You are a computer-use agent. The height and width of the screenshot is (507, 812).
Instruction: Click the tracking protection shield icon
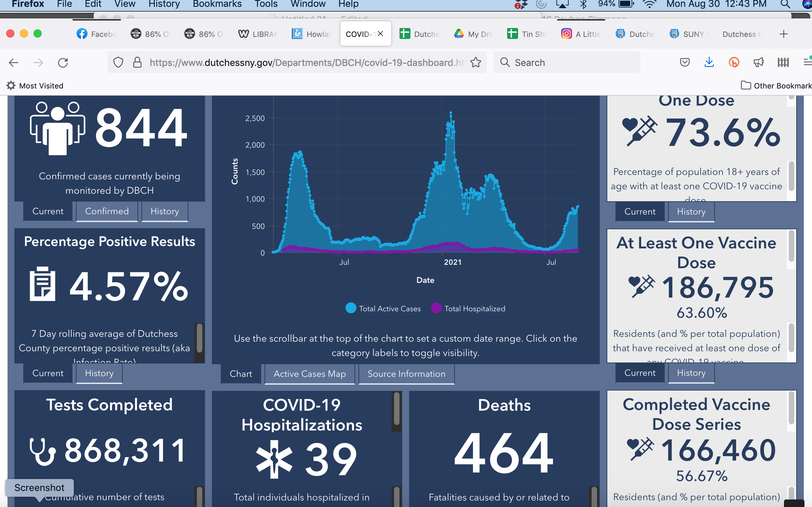coord(118,63)
